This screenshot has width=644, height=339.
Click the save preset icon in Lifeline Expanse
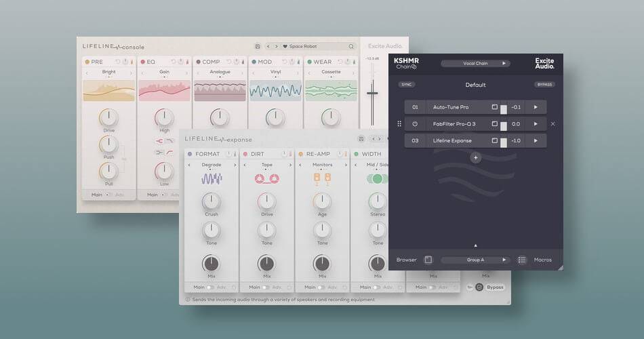[x=361, y=139]
